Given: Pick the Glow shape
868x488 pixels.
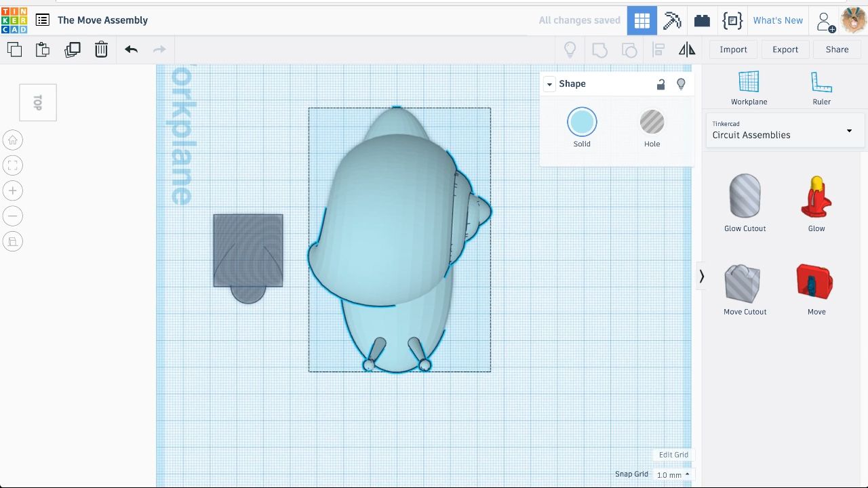Looking at the screenshot, I should click(x=816, y=203).
